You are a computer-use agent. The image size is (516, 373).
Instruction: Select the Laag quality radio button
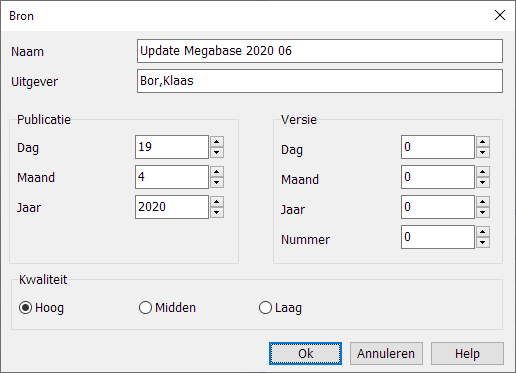[x=265, y=308]
